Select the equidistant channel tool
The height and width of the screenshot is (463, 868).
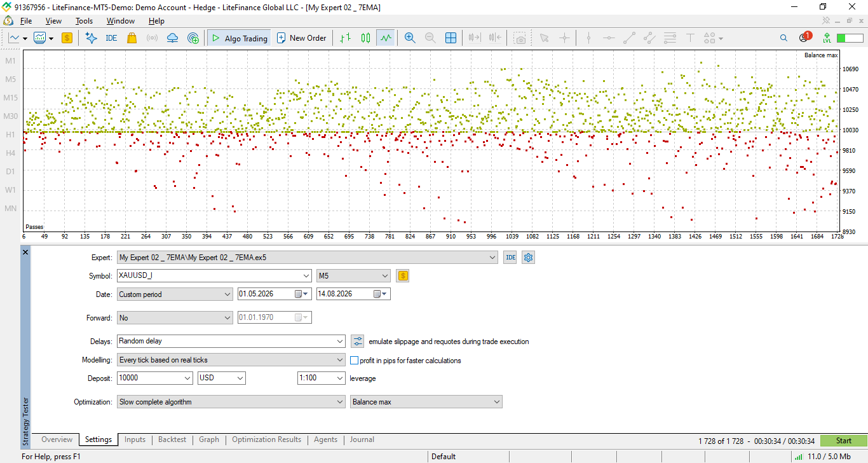[x=649, y=38]
